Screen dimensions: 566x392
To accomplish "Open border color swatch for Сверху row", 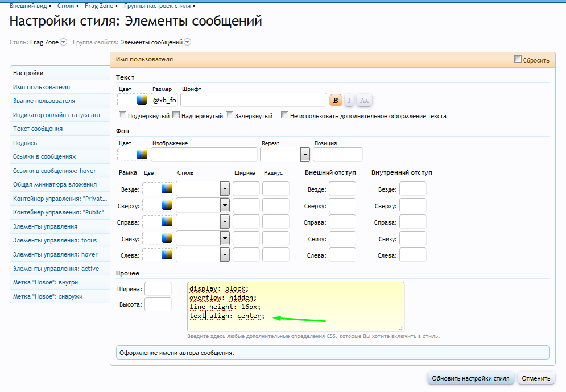I will [x=167, y=205].
